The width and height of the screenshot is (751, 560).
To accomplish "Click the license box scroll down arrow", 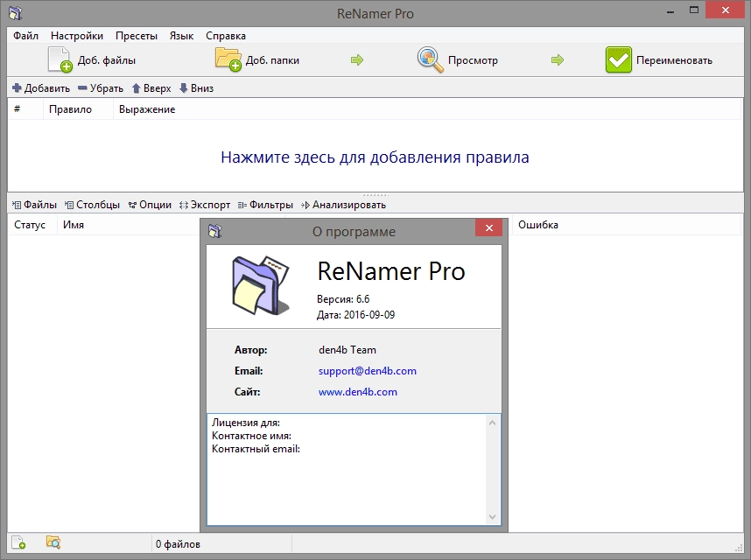I will pos(492,517).
